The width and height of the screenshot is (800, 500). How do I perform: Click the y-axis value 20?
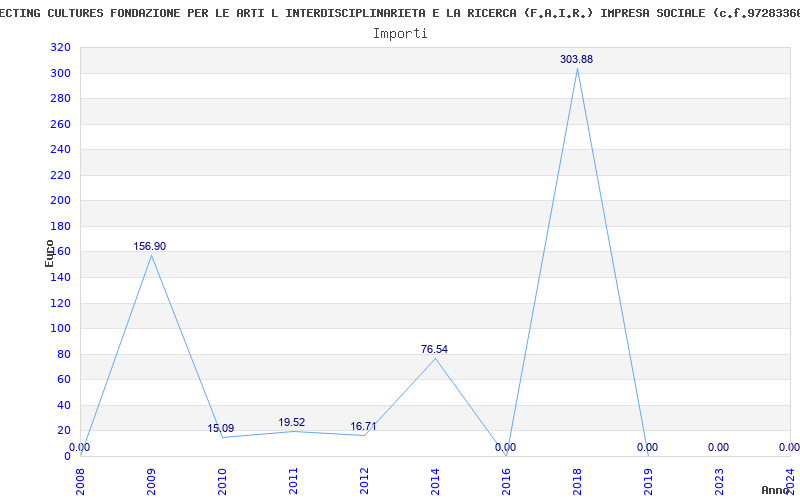(64, 431)
